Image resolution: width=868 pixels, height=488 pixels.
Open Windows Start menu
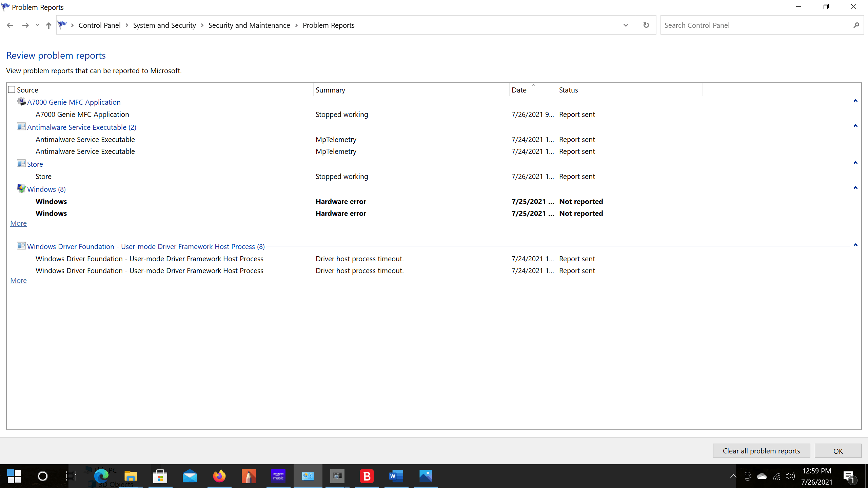(x=14, y=476)
